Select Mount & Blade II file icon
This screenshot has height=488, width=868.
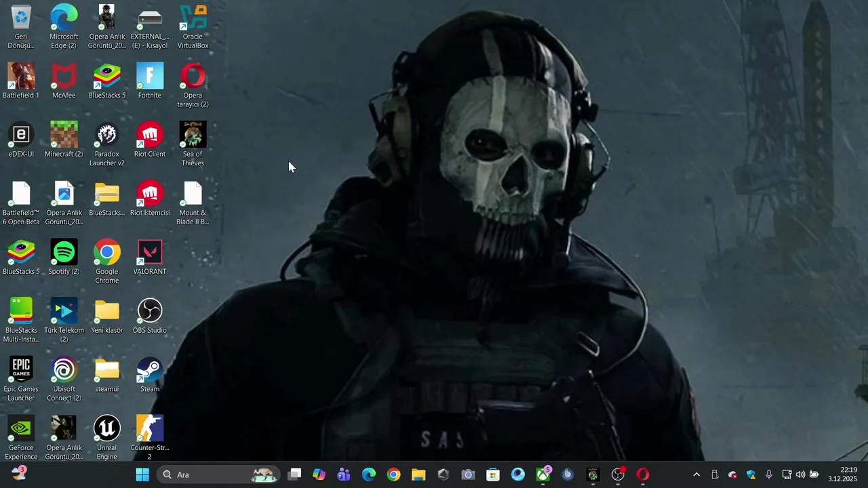click(x=193, y=203)
